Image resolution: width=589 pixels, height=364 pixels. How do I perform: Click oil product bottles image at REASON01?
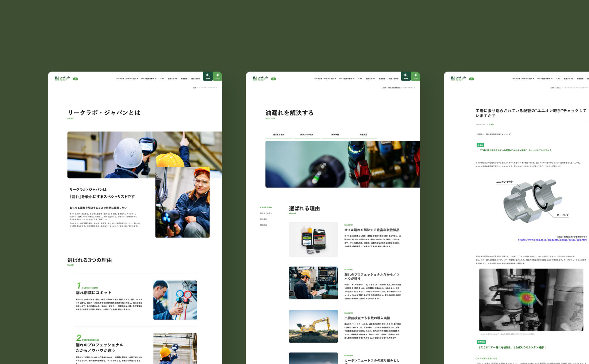[313, 239]
